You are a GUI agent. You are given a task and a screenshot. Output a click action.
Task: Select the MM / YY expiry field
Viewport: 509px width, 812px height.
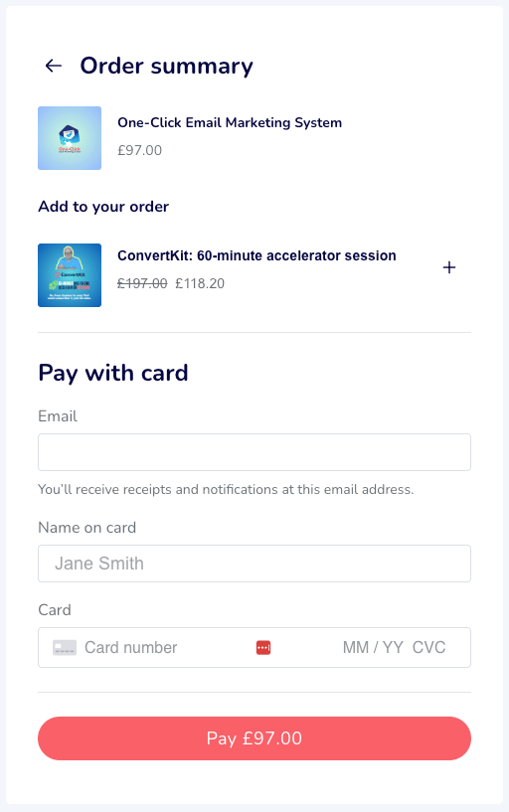pyautogui.click(x=373, y=647)
